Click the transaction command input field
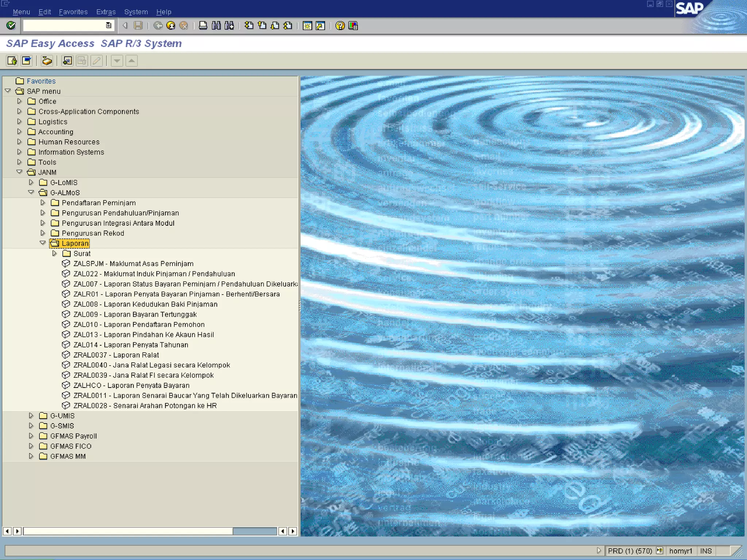Image resolution: width=747 pixels, height=560 pixels. [64, 26]
